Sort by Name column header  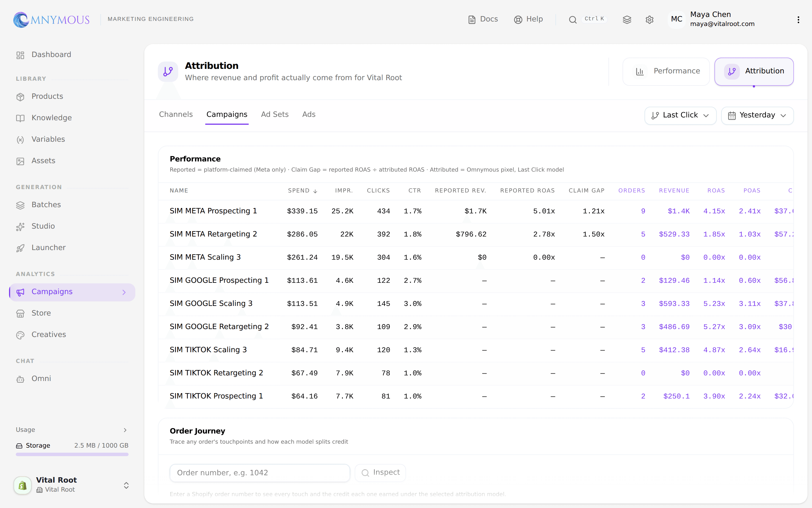tap(179, 191)
